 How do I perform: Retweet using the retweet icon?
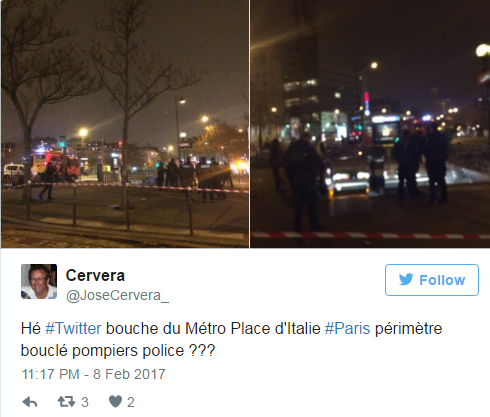[66, 402]
